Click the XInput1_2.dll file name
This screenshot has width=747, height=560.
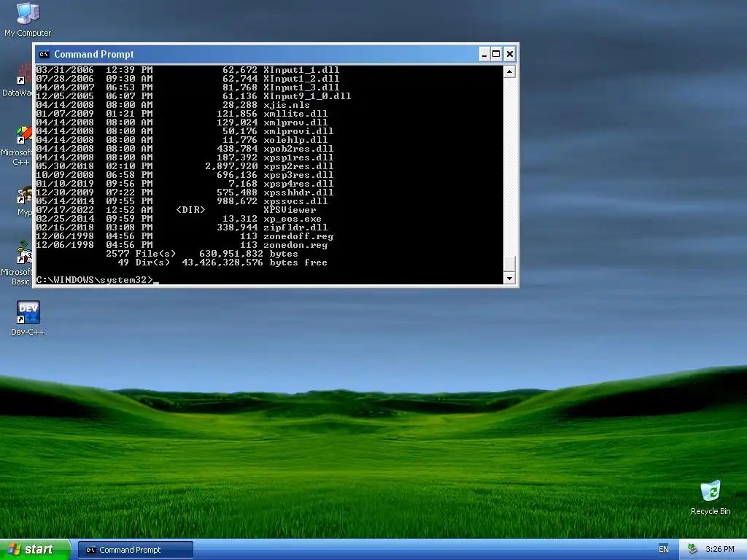tap(301, 79)
